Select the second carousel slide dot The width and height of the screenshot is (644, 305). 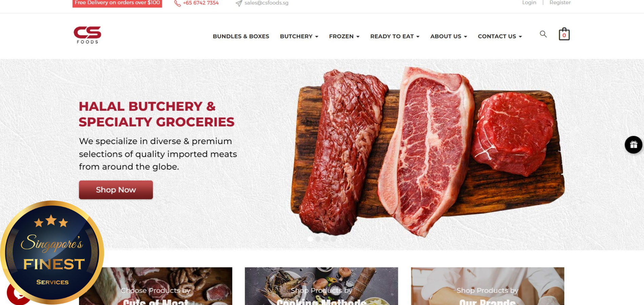[x=318, y=239]
